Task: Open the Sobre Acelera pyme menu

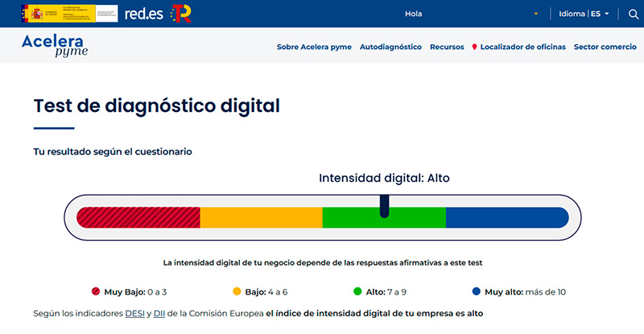Action: click(x=314, y=47)
